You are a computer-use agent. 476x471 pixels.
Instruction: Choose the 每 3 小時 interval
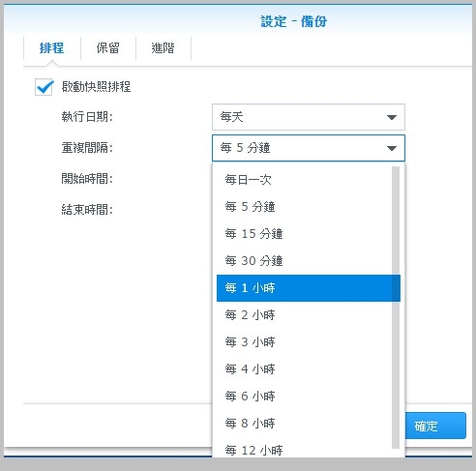(309, 342)
